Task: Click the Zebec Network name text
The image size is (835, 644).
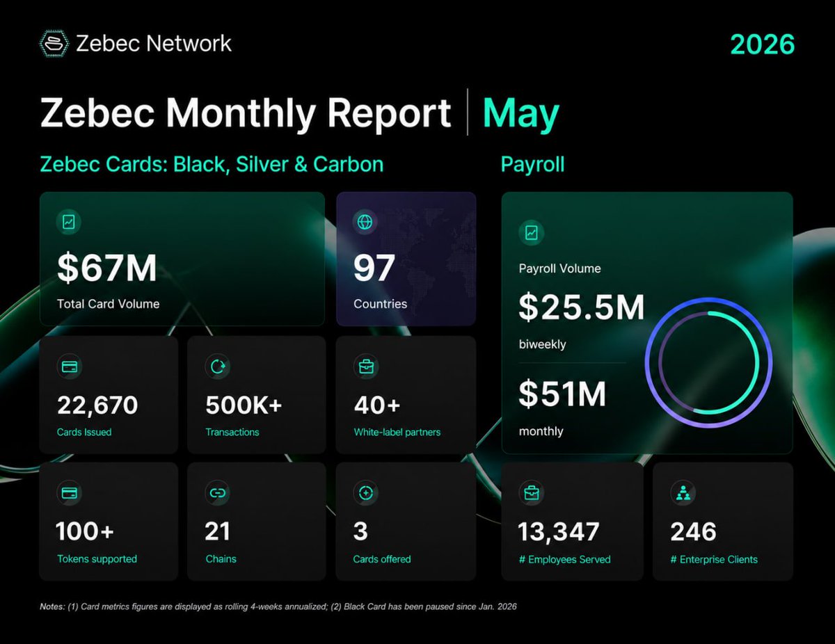Action: click(x=154, y=43)
